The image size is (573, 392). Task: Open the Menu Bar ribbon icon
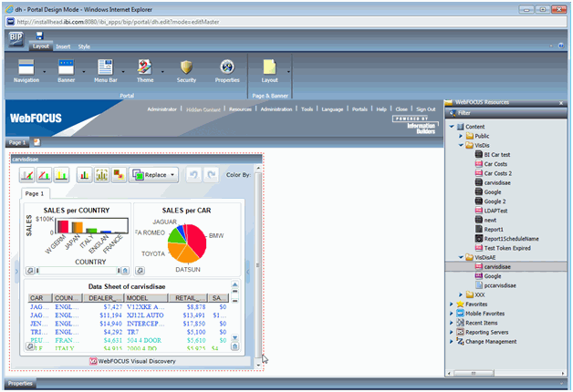coord(106,67)
